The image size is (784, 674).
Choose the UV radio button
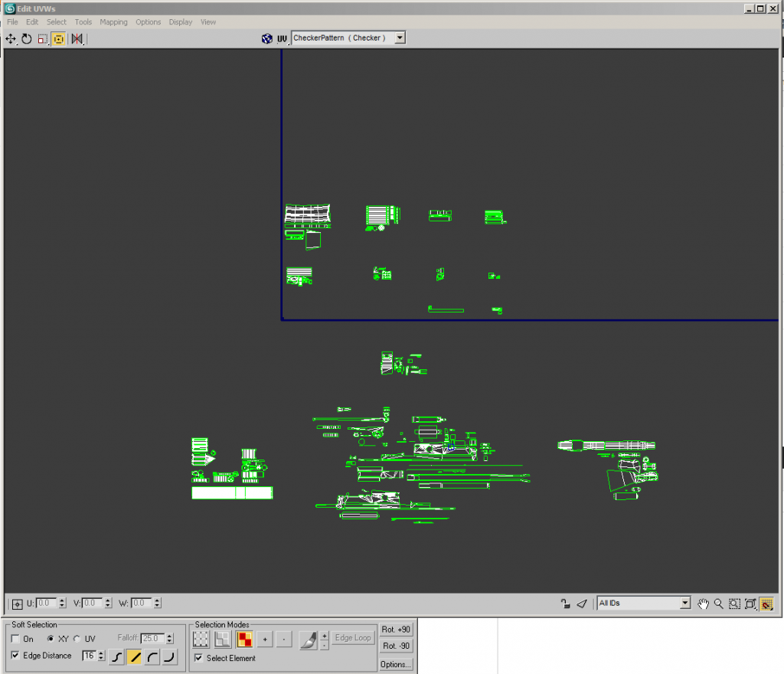click(77, 639)
